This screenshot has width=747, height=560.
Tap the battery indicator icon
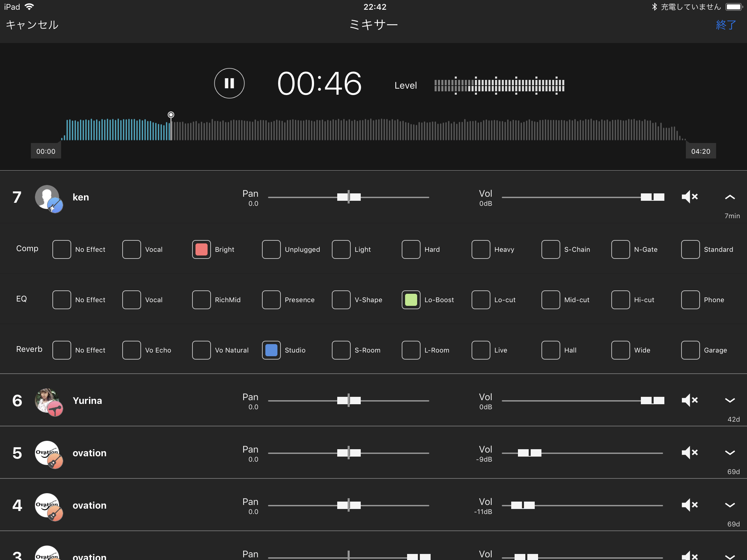coord(734,7)
